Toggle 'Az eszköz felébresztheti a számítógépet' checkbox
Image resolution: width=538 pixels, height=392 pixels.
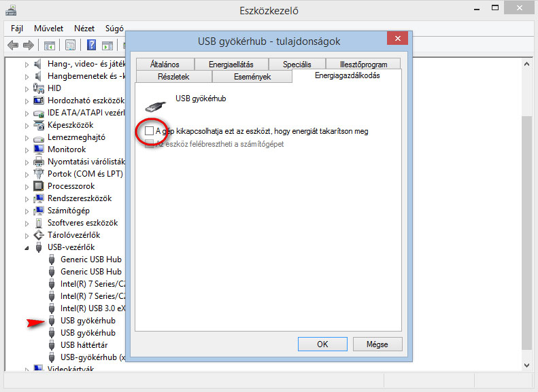(x=149, y=144)
